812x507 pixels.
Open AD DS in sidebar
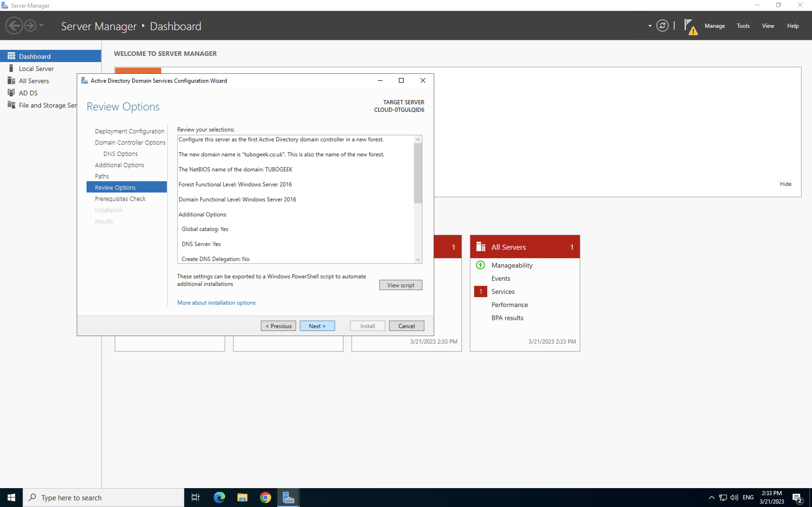point(28,93)
